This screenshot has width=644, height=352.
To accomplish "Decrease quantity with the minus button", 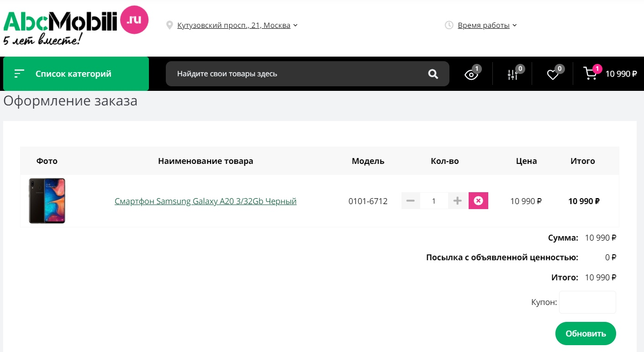I will tap(411, 201).
